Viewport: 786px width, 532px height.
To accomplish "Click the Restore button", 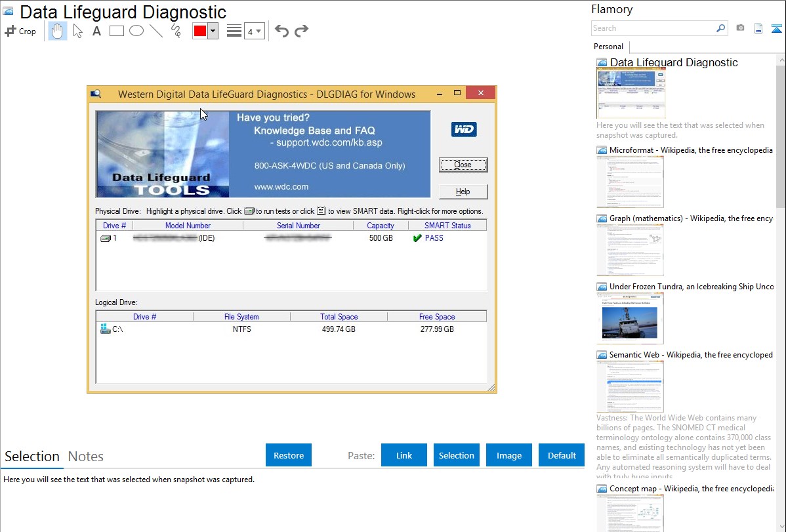I will pos(289,455).
